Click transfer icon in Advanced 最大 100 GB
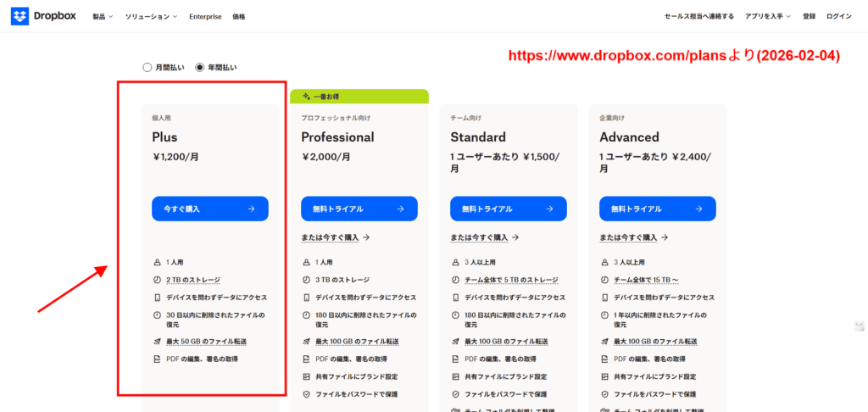The width and height of the screenshot is (868, 412). pyautogui.click(x=604, y=341)
